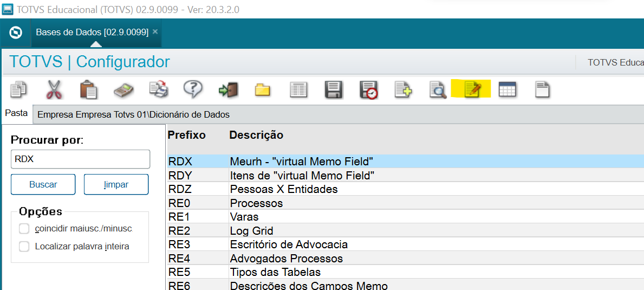Viewport: 644px width, 290px height.
Task: Click the limpar button
Action: point(116,184)
